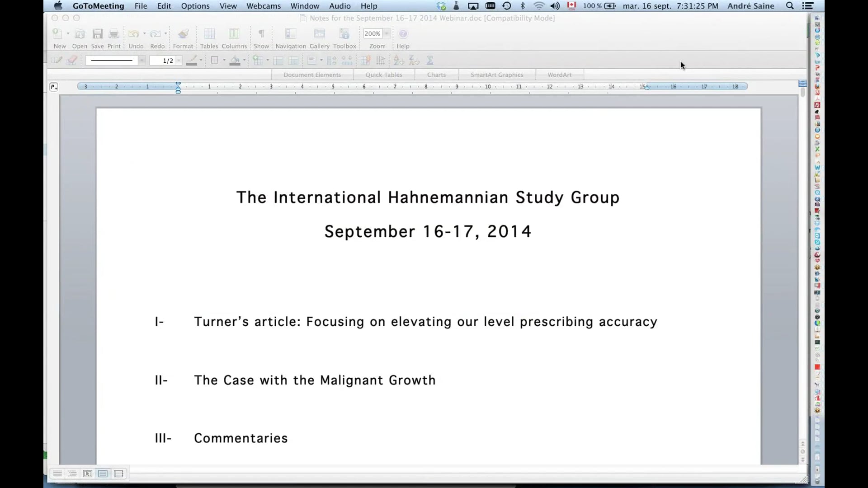Insert a table with the Tables icon
The height and width of the screenshot is (488, 868).
(x=209, y=33)
